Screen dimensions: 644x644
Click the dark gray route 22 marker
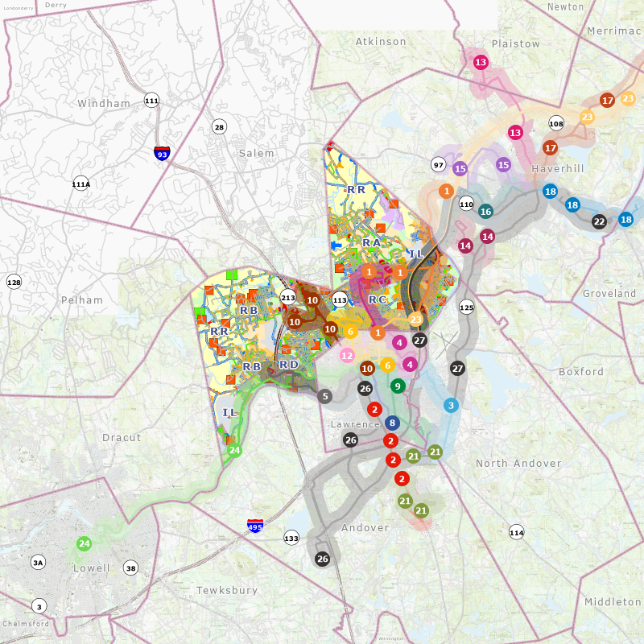coord(599,221)
